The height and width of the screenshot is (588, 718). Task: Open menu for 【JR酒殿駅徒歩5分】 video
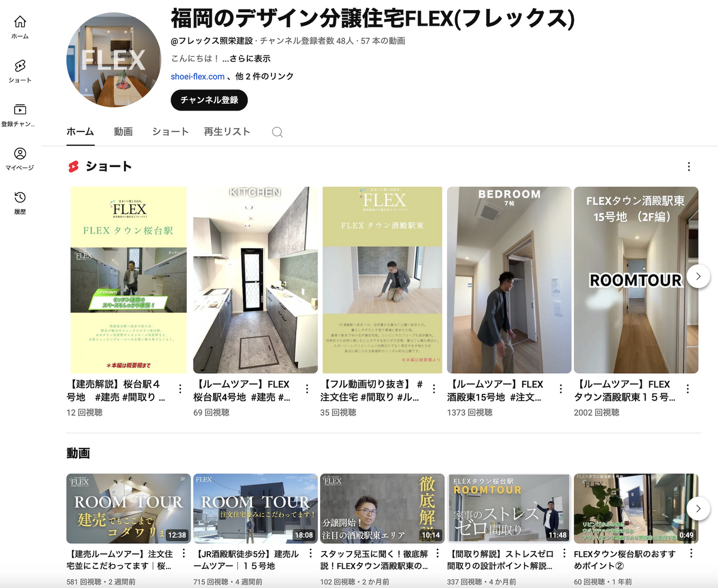(310, 554)
